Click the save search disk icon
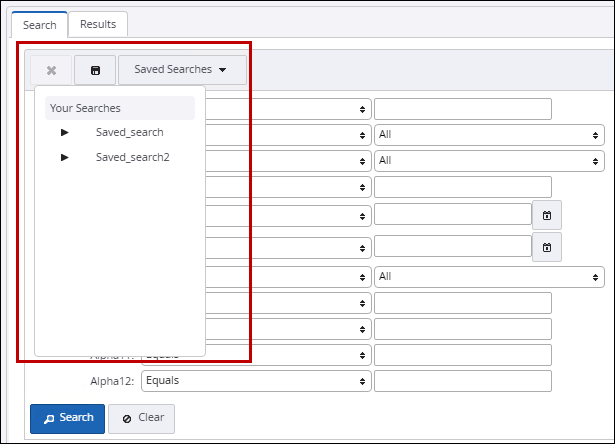This screenshot has width=615, height=444. (x=95, y=70)
